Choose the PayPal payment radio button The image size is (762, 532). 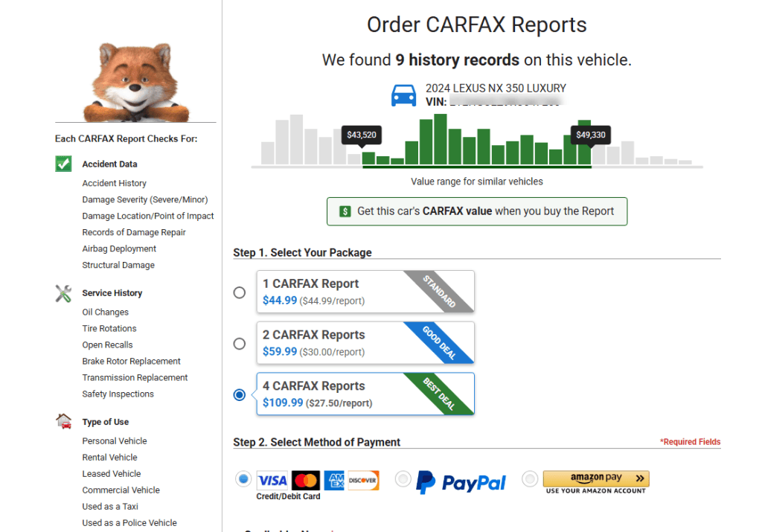click(x=403, y=479)
